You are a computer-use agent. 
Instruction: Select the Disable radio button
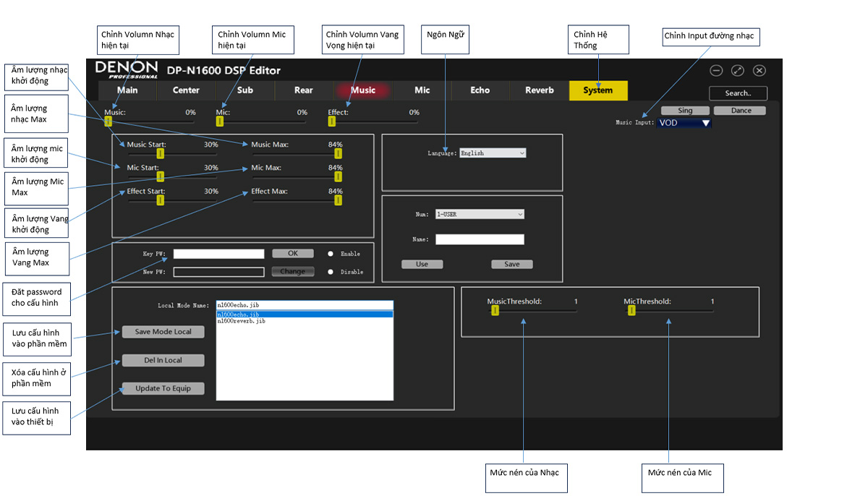pyautogui.click(x=331, y=272)
